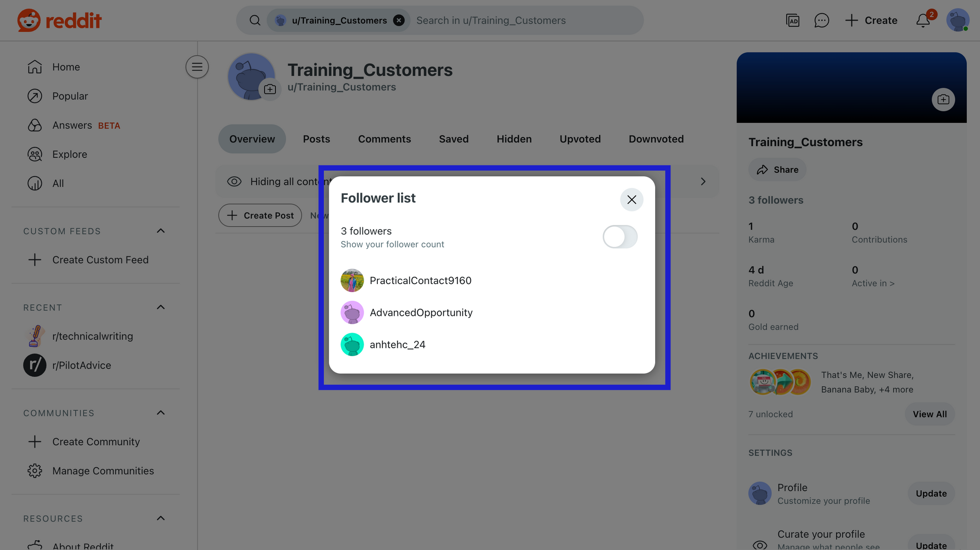Viewport: 980px width, 550px height.
Task: Collapse the RECENT section
Action: [x=160, y=307]
